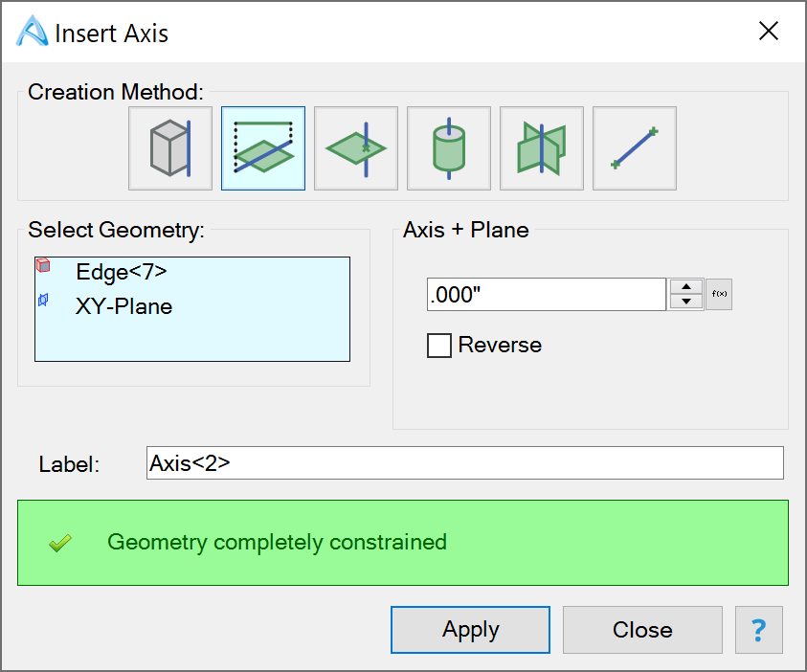This screenshot has height=672, width=807.
Task: Select Edge<7> in the geometry list
Action: click(x=122, y=272)
